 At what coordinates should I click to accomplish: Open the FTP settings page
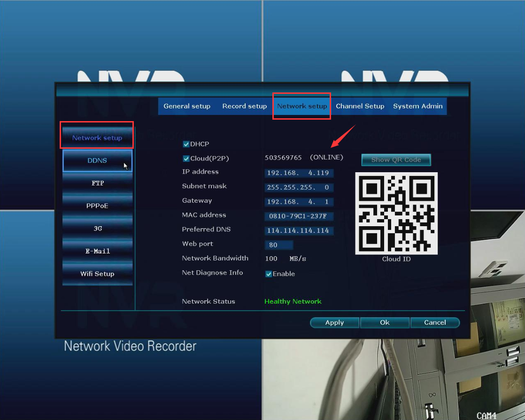97,183
